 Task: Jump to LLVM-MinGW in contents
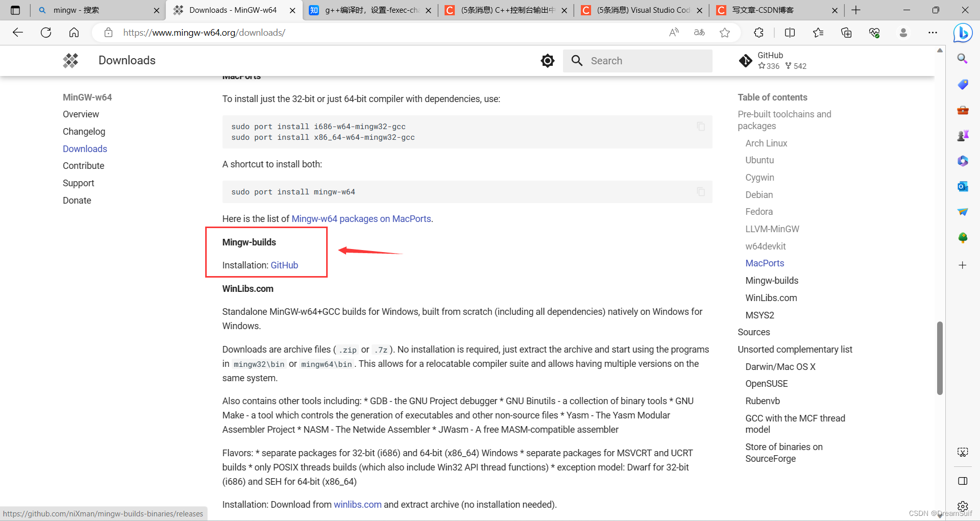click(772, 229)
